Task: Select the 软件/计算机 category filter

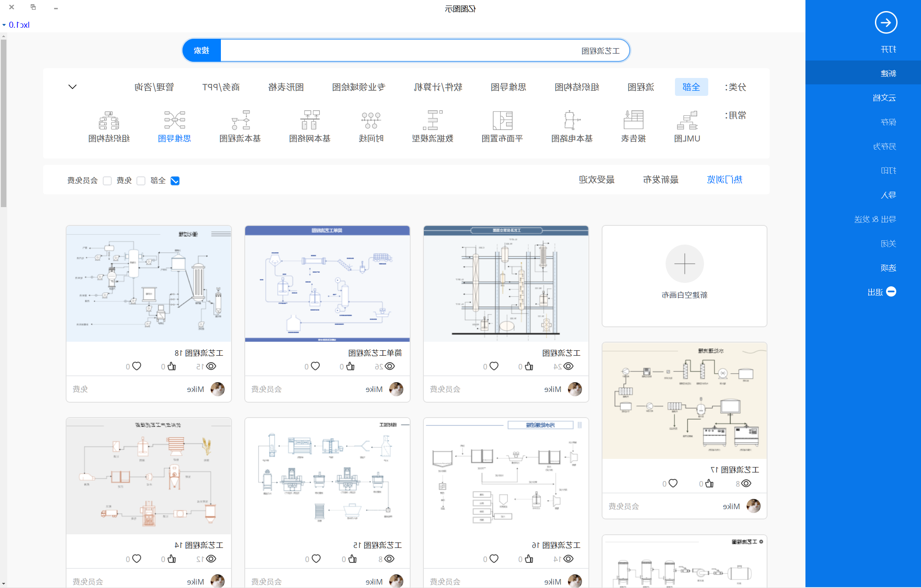Action: pos(438,87)
